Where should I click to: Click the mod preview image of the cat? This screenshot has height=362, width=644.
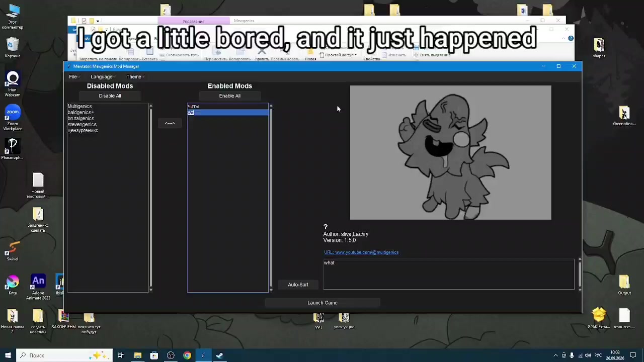click(451, 153)
